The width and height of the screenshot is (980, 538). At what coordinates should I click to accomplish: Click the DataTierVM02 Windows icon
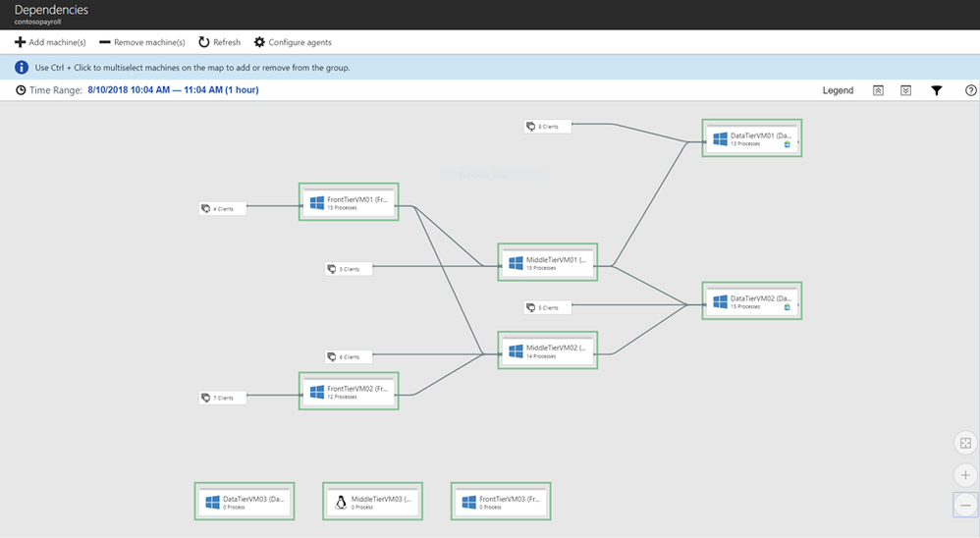(720, 301)
